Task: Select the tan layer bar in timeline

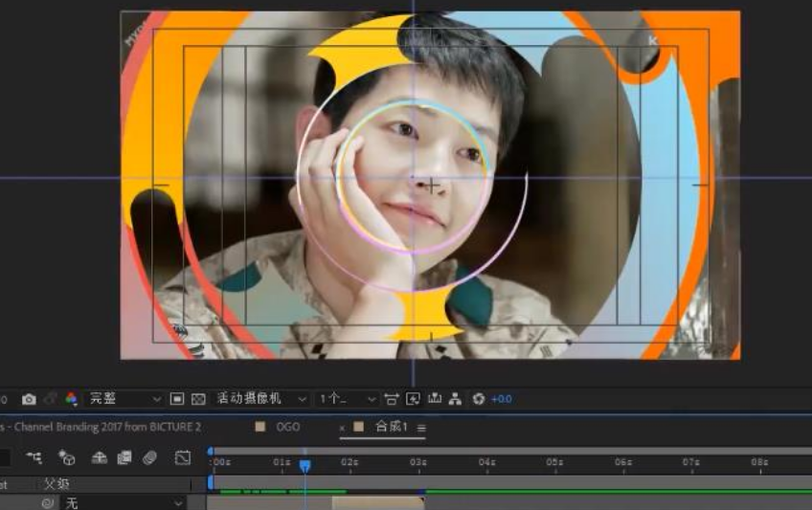Action: coord(378,502)
